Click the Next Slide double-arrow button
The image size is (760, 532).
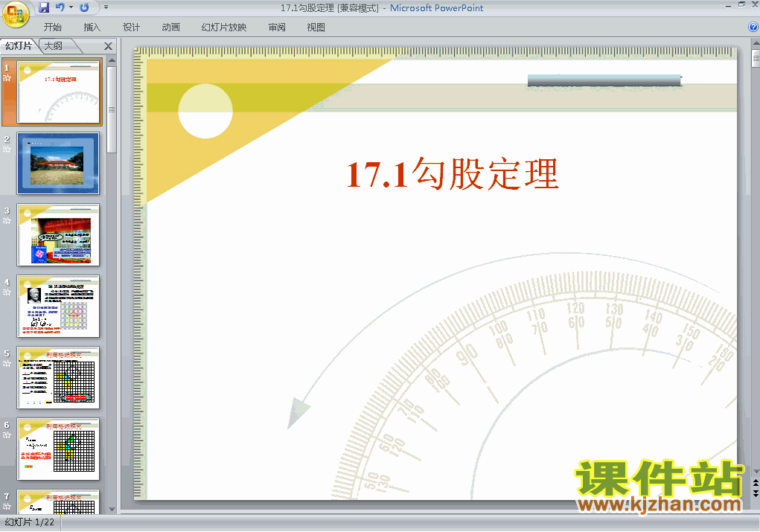pos(756,493)
